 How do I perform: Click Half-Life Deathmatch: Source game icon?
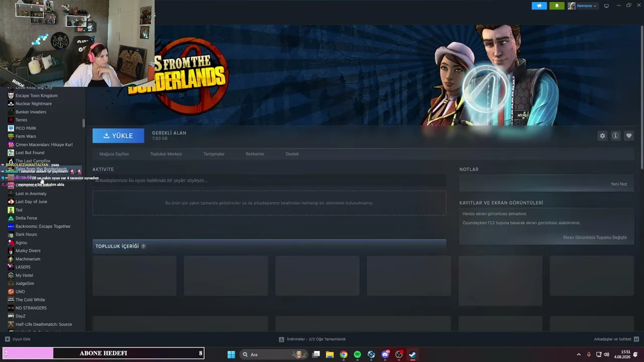coord(11,324)
